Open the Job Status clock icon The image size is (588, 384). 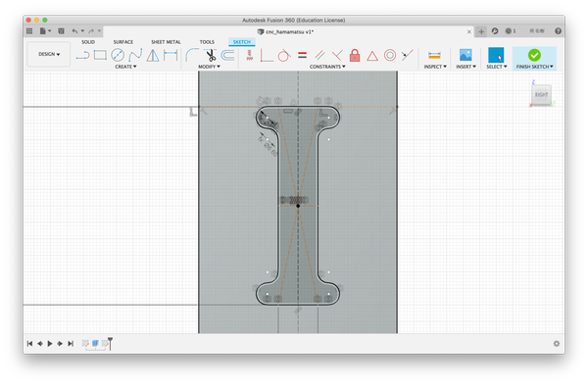point(511,31)
